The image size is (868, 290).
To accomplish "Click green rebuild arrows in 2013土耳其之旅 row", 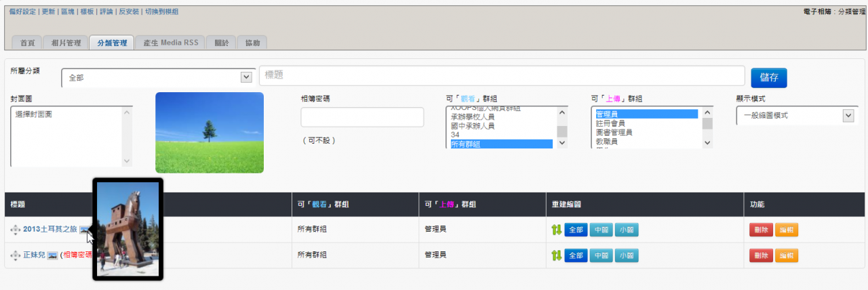I will [556, 230].
